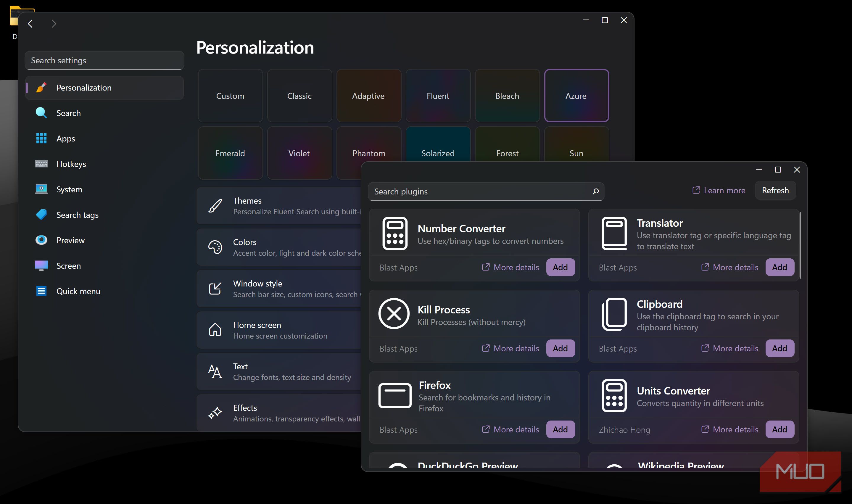Viewport: 852px width, 504px height.
Task: Open More details for Clipboard
Action: 730,348
